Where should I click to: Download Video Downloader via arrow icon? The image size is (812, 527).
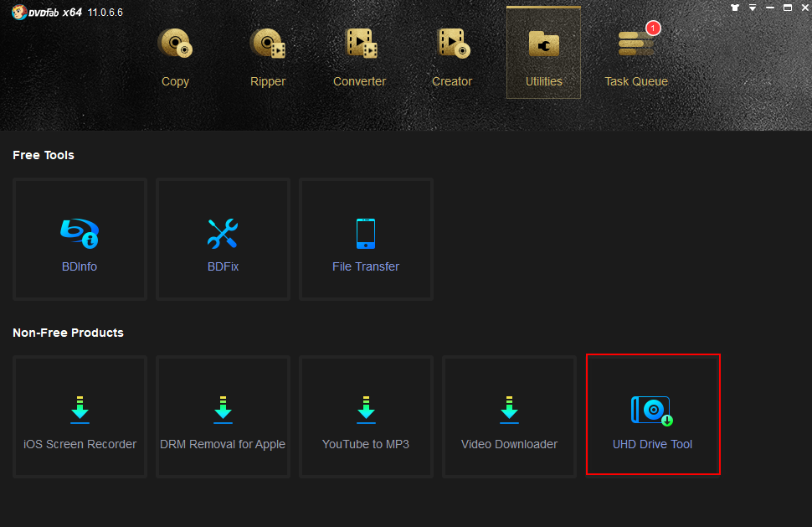click(509, 410)
